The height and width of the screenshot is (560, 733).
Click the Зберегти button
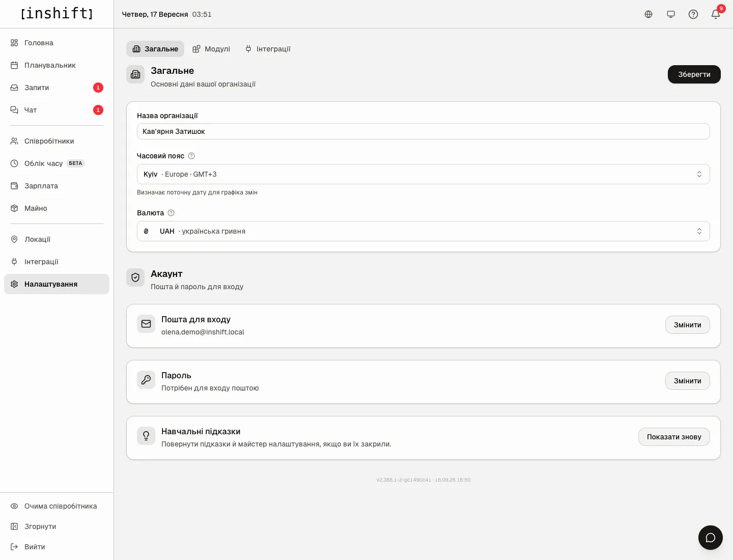point(694,74)
